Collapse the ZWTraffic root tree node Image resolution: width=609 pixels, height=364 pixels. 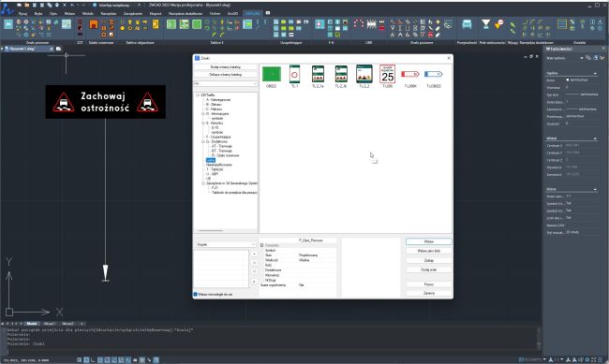[x=198, y=95]
